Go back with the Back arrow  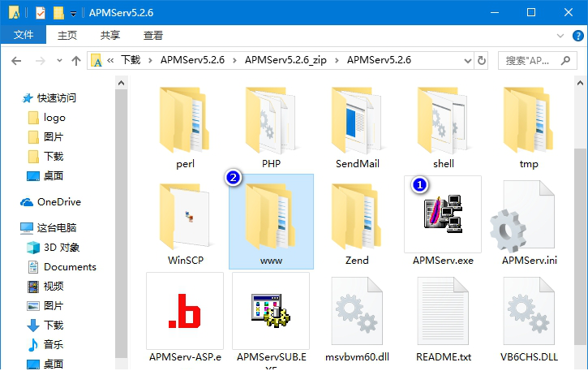point(16,60)
